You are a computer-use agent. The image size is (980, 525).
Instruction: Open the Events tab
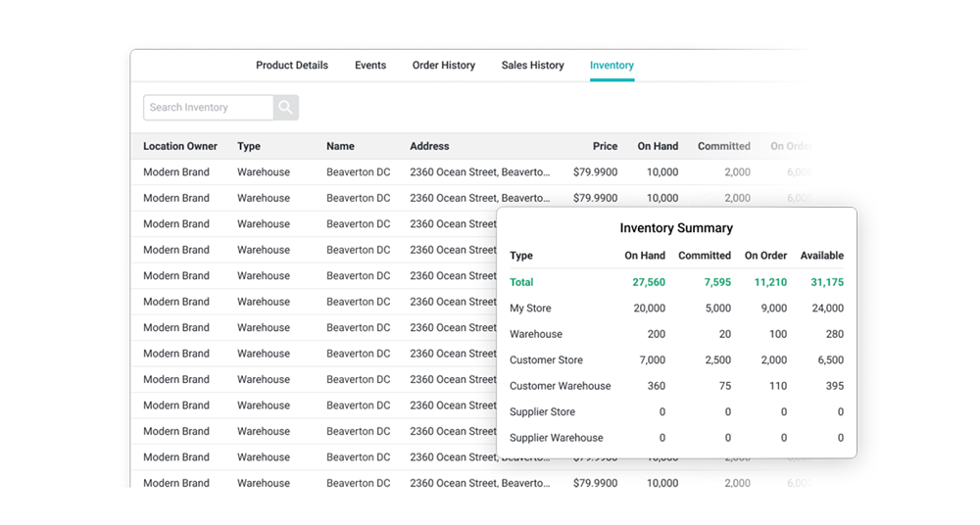click(x=370, y=66)
